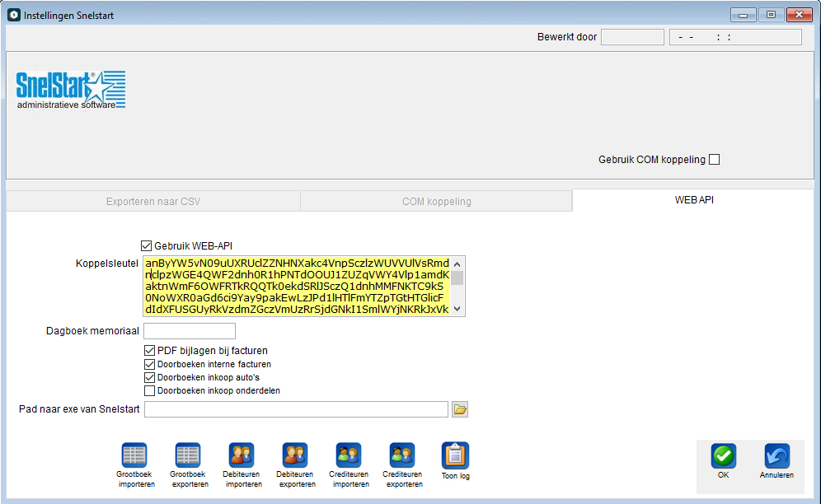Focus the Koppelsleutel text area
821x504 pixels.
(297, 287)
